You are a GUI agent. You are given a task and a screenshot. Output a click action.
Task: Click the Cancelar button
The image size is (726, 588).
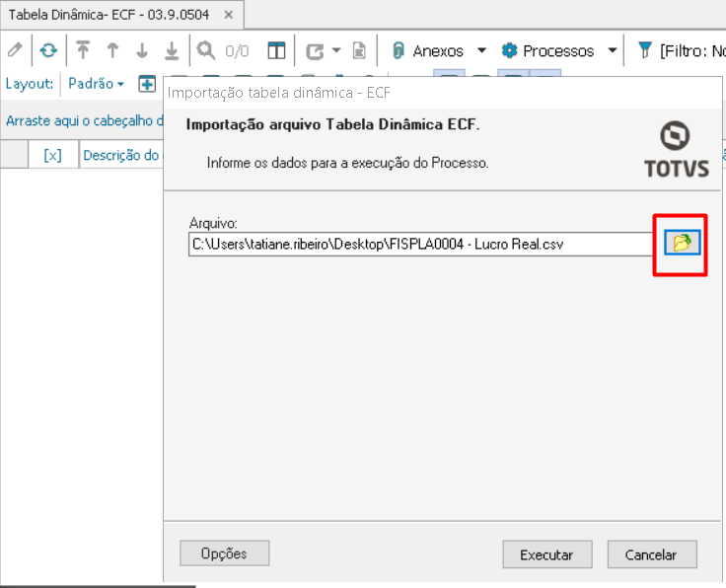click(x=652, y=554)
